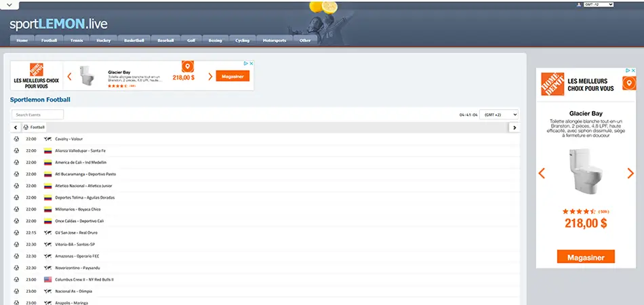Screen dimensions: 644x305
Task: Click the right arrow in sport filter bar
Action: click(515, 127)
